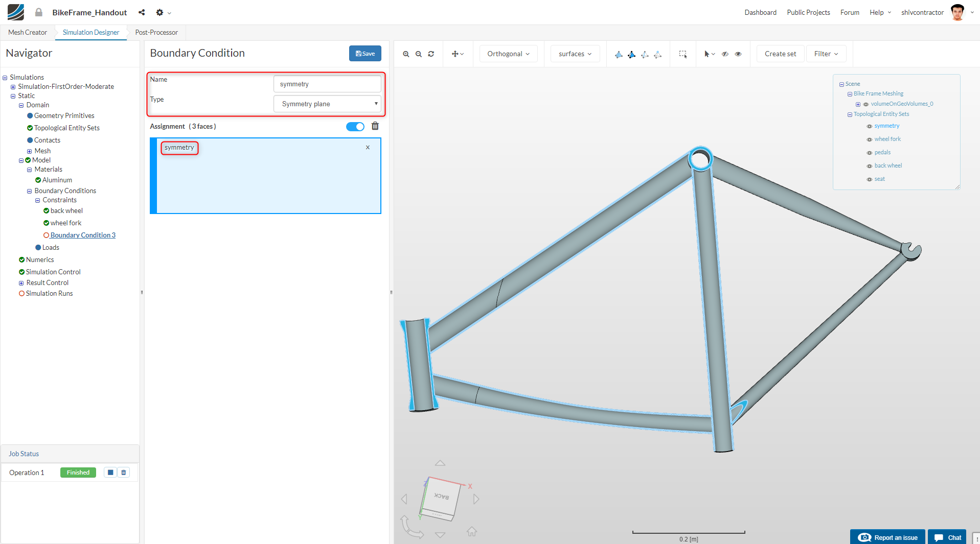Select the wireframe render mode icon
The height and width of the screenshot is (544, 980).
(645, 54)
